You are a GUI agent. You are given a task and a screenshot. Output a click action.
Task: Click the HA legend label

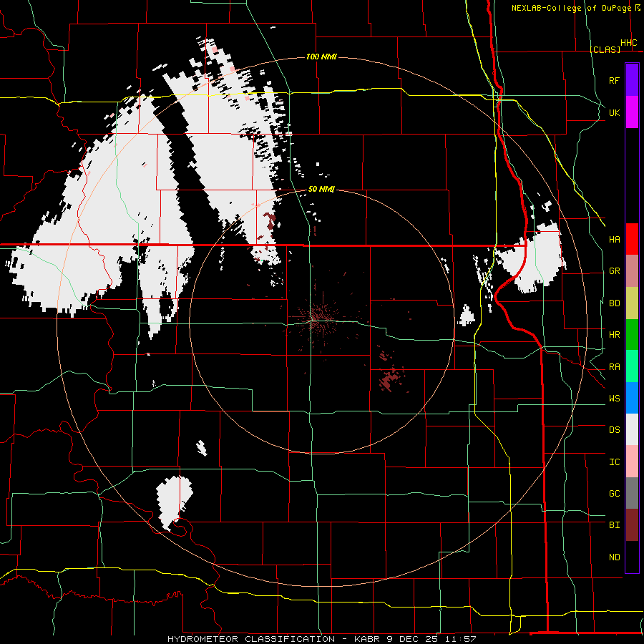coord(614,239)
